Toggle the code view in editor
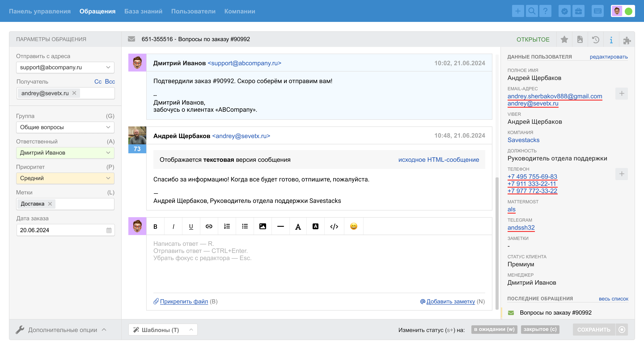Screen dimensions: 644x349 coord(334,226)
